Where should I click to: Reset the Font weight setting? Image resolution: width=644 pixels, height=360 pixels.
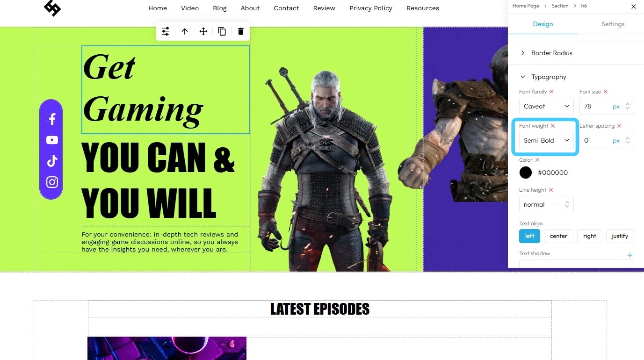(553, 126)
